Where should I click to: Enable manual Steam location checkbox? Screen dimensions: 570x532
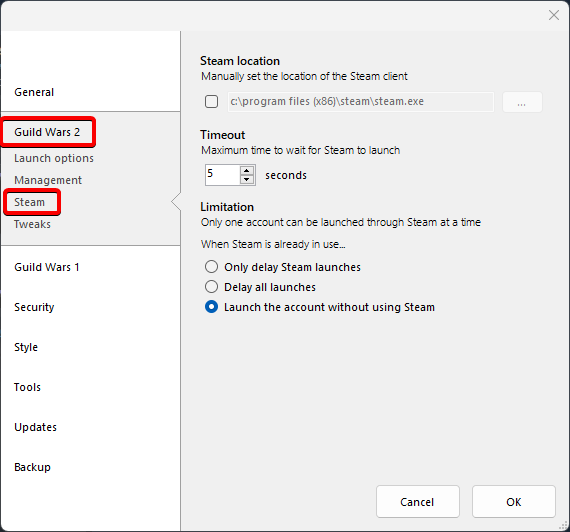click(x=212, y=101)
